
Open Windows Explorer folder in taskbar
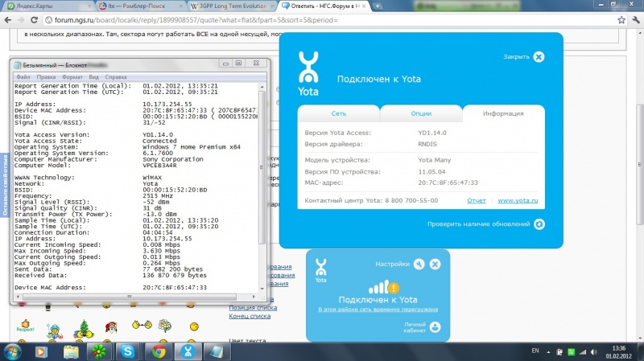point(71,351)
